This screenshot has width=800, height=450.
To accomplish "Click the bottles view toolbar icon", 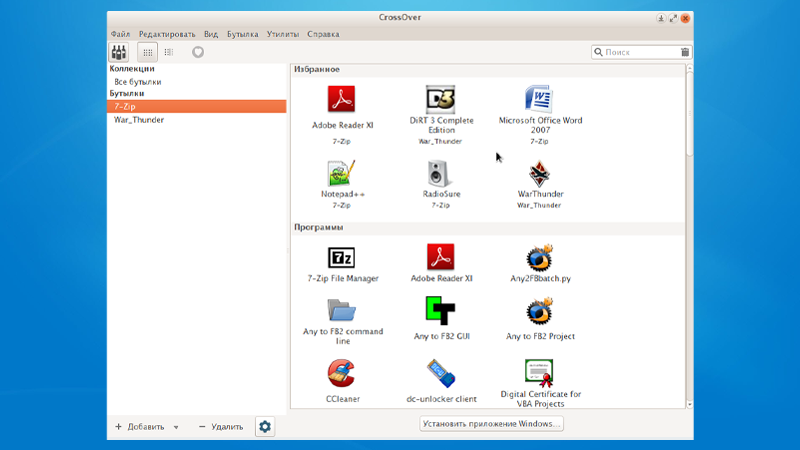I will (x=119, y=52).
